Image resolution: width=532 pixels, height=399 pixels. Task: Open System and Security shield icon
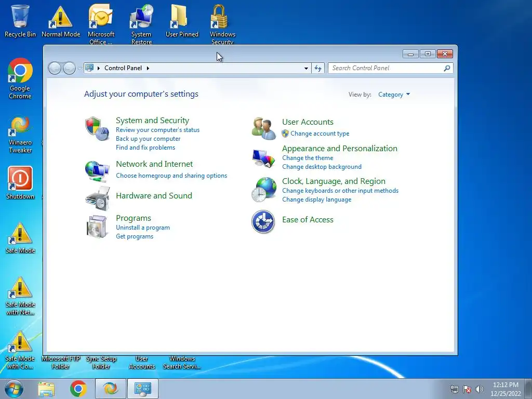tap(97, 129)
